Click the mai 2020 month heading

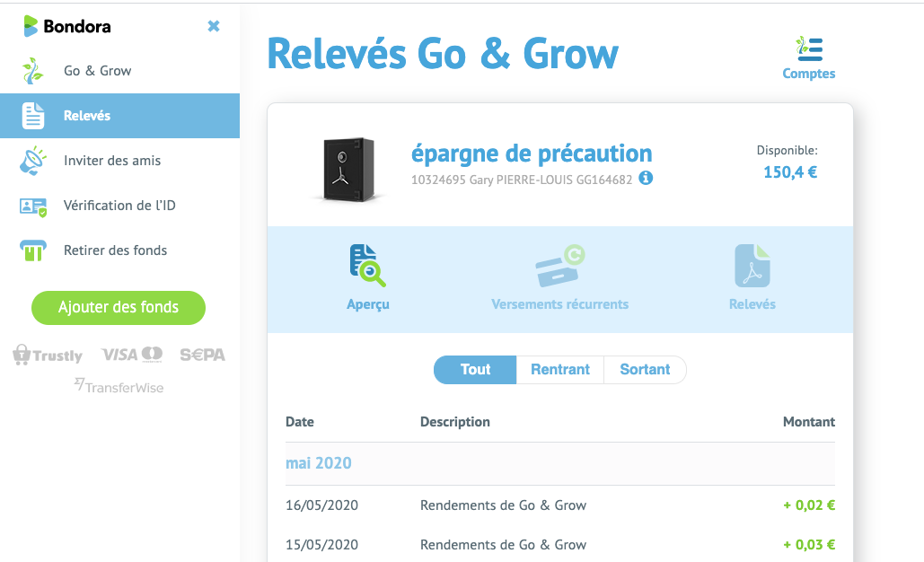(318, 463)
